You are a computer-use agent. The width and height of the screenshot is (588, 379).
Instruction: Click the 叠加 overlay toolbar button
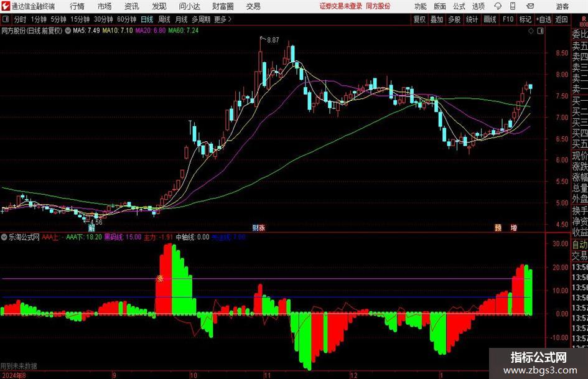coord(437,19)
